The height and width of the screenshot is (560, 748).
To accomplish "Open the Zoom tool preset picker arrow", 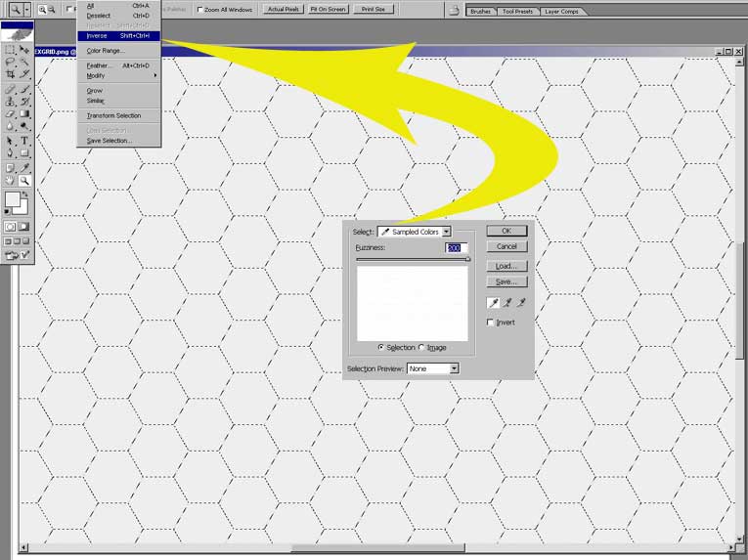I will point(27,9).
